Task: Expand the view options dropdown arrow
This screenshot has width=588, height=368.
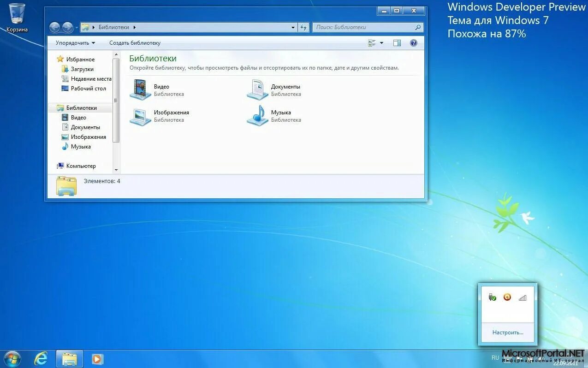Action: [x=381, y=43]
